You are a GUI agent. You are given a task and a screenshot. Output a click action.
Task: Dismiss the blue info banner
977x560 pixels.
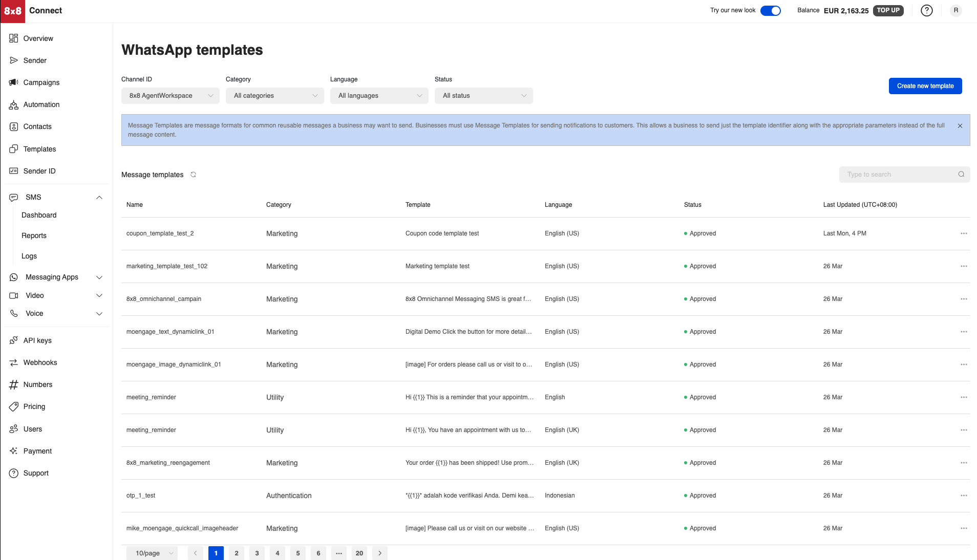960,126
